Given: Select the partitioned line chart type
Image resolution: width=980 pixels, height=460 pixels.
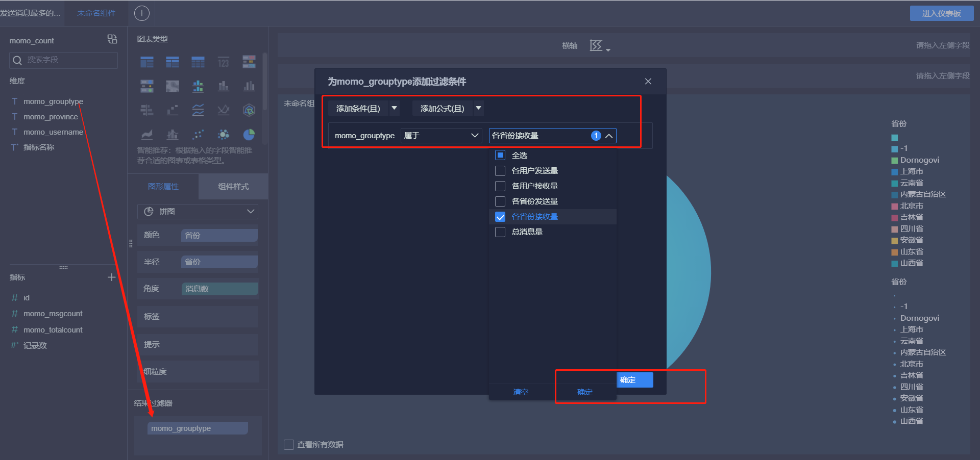Looking at the screenshot, I should (198, 110).
